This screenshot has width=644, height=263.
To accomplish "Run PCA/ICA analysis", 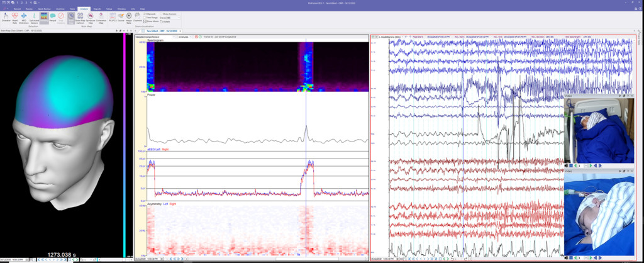I will tap(113, 17).
